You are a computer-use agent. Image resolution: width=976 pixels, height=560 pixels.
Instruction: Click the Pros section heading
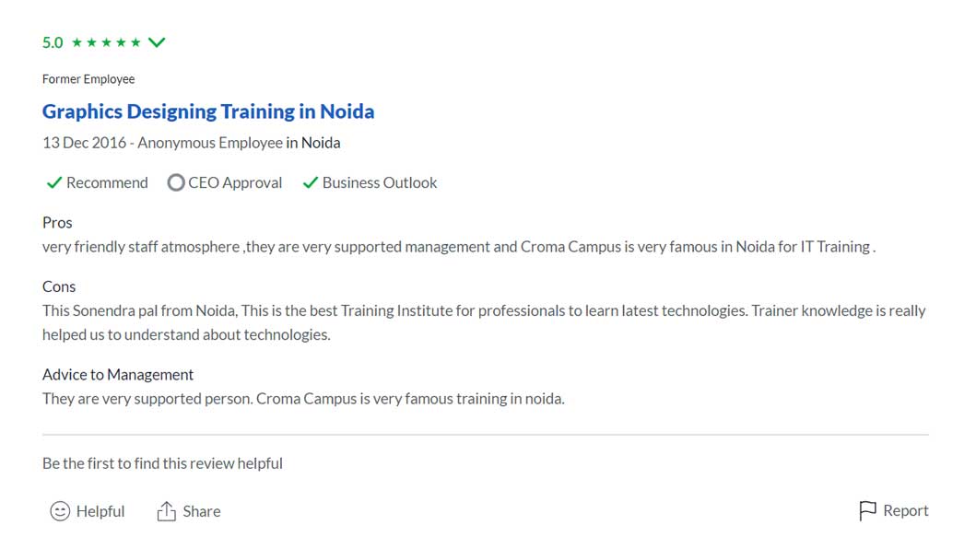click(57, 223)
